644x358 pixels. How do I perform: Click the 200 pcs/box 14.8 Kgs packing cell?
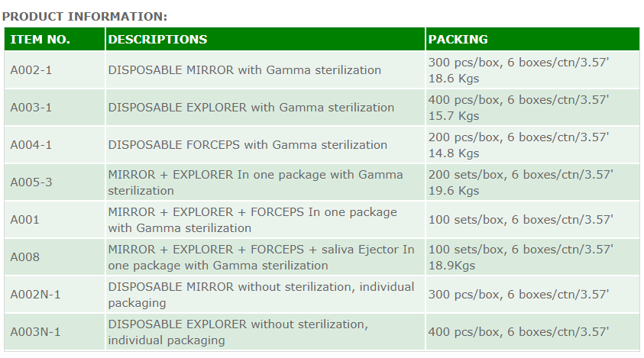tap(519, 145)
